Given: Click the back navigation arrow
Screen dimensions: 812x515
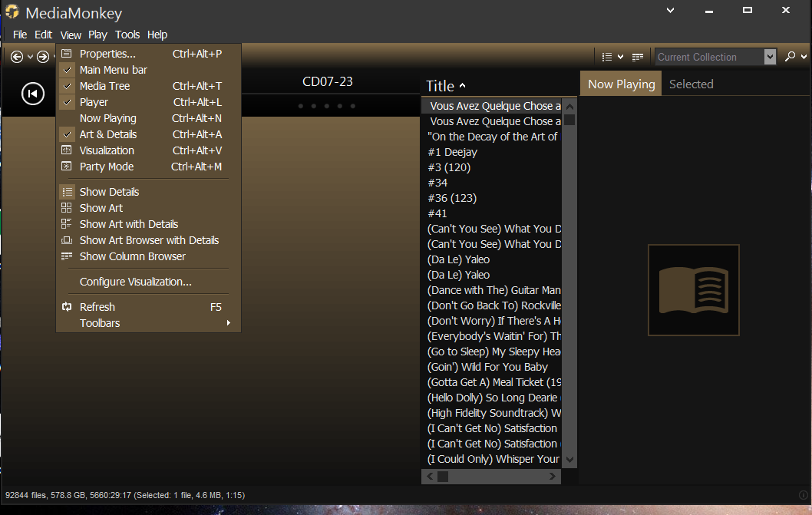Looking at the screenshot, I should (17, 57).
